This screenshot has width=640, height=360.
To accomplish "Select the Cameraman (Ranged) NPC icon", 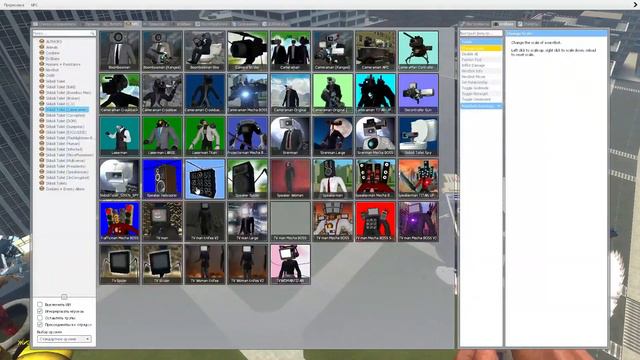I will pos(333,51).
